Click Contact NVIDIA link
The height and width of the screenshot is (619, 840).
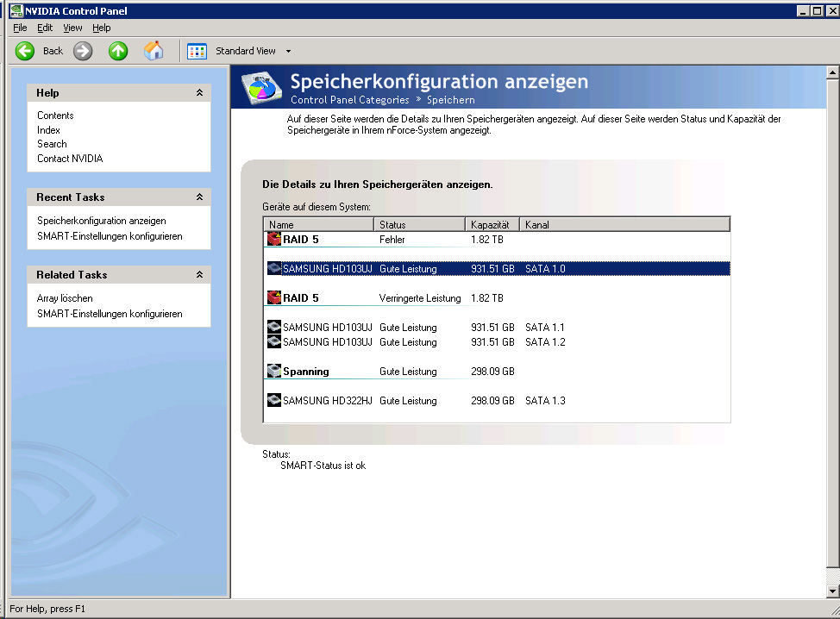point(70,159)
